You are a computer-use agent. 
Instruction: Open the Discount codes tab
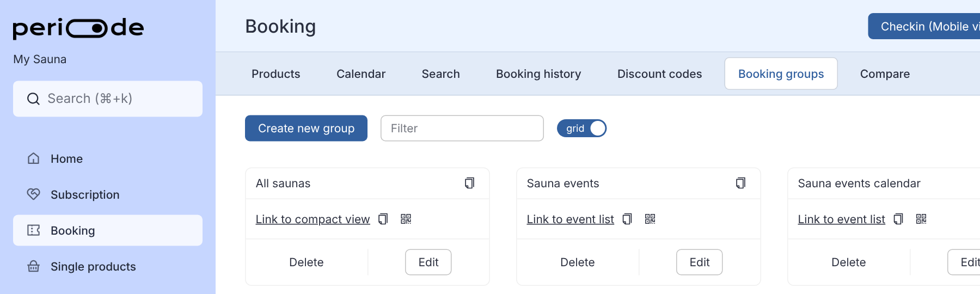[x=659, y=73]
